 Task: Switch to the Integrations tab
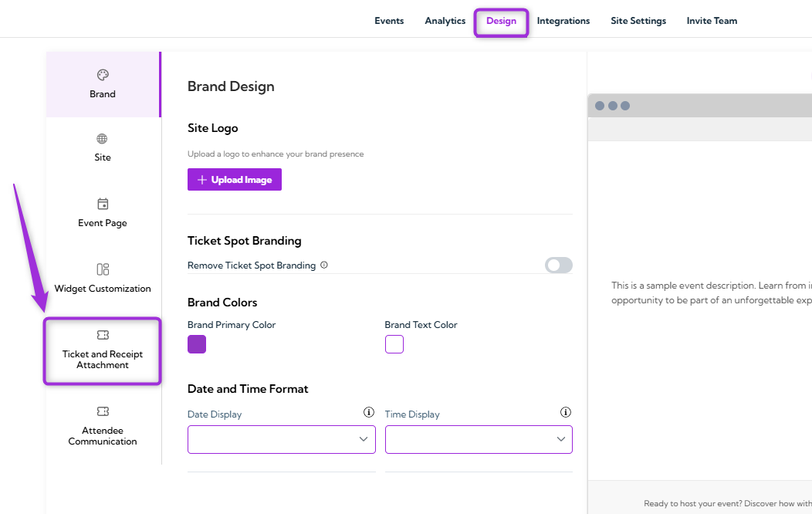point(563,21)
